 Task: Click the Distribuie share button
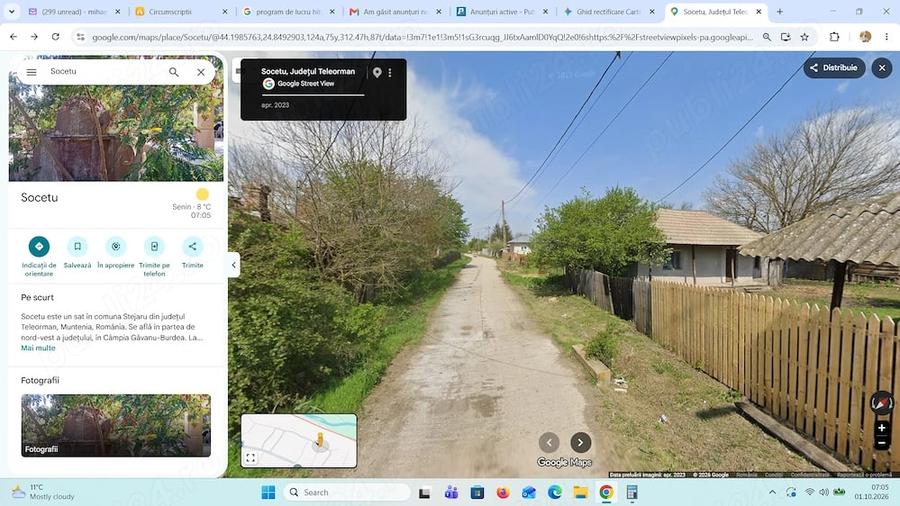[x=834, y=68]
